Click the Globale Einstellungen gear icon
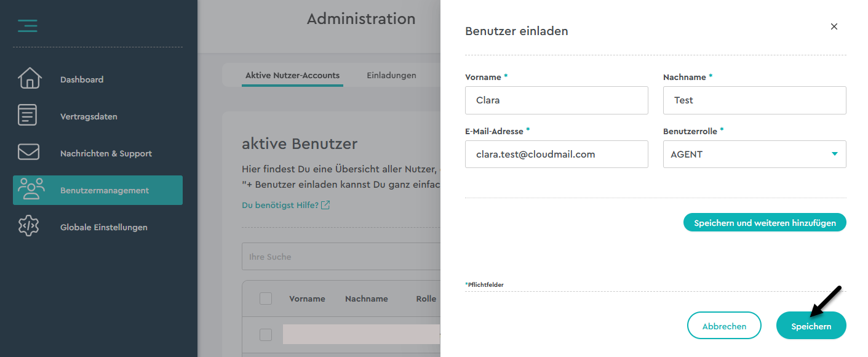The width and height of the screenshot is (868, 357). [x=29, y=227]
